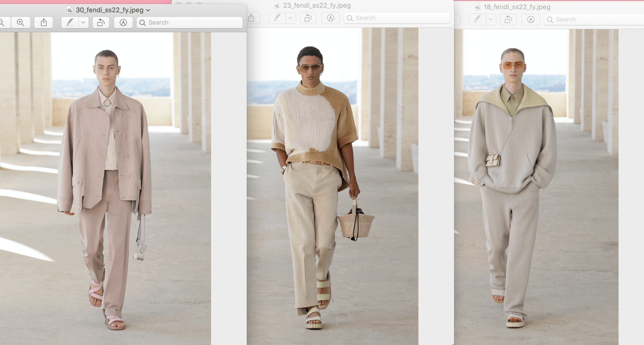644x345 pixels.
Task: Rotate image in 23_fendi_ss22_fy.jpeg window
Action: click(308, 18)
